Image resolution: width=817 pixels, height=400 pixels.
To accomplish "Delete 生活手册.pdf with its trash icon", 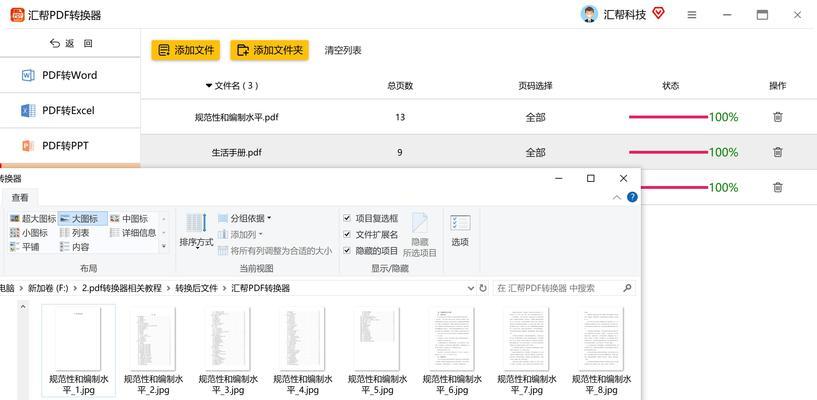I will [x=777, y=152].
